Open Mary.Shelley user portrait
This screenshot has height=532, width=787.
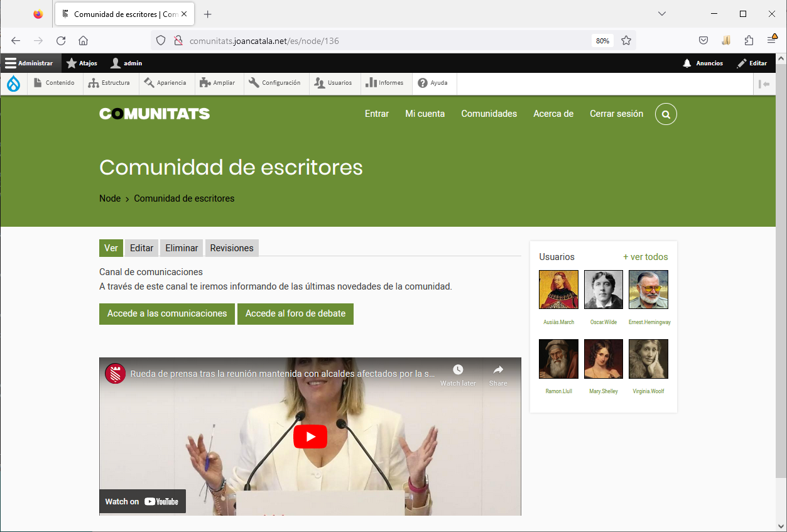click(x=604, y=359)
